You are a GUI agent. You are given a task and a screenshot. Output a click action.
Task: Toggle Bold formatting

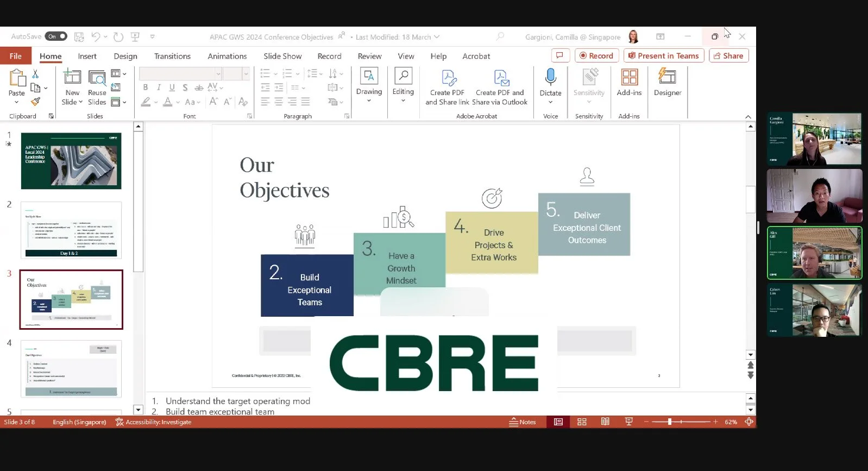146,87
